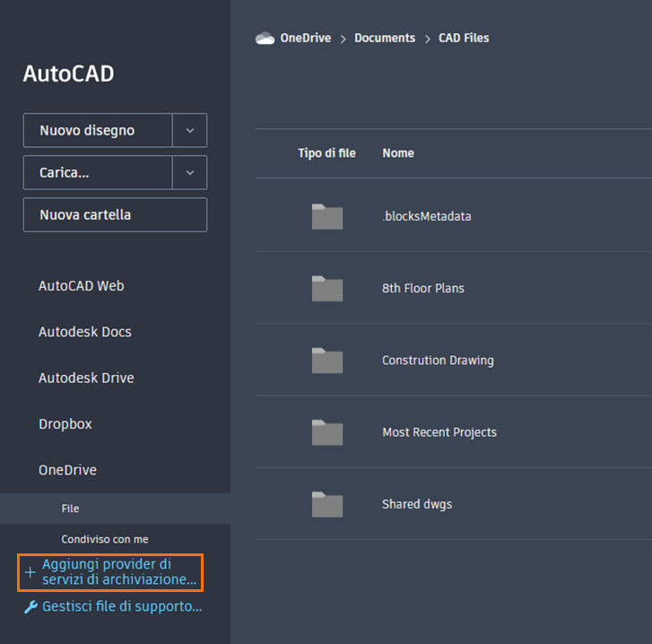Click Gestisci file di supporto link
This screenshot has height=644, width=652.
(122, 606)
